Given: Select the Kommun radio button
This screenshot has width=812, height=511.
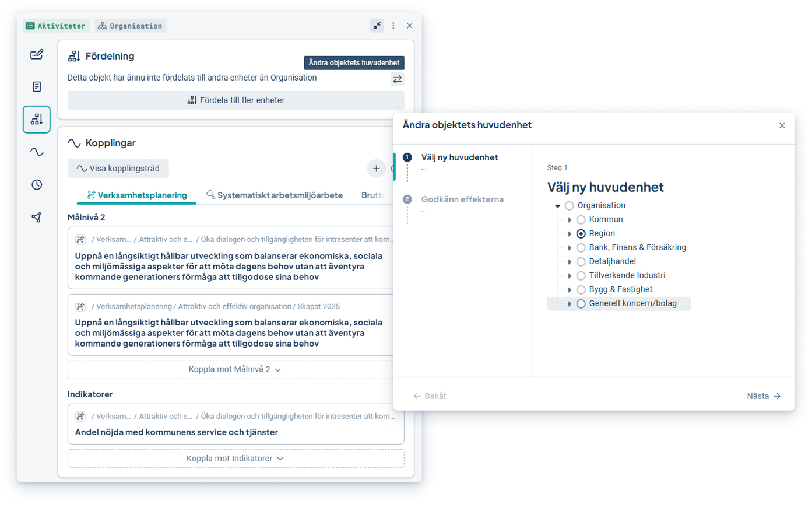Looking at the screenshot, I should pyautogui.click(x=581, y=220).
